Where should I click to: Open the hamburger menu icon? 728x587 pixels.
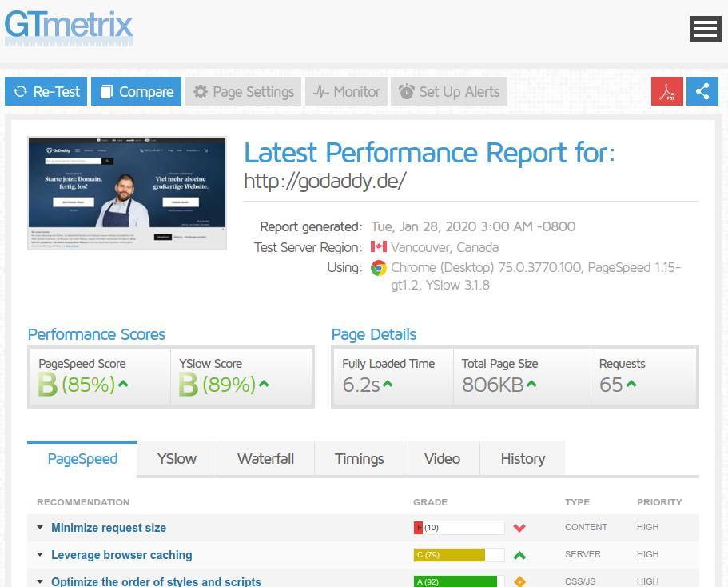706,28
